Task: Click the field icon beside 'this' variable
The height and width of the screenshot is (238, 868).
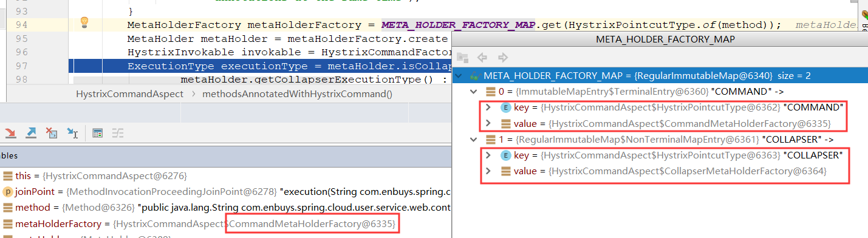Action: pos(8,175)
